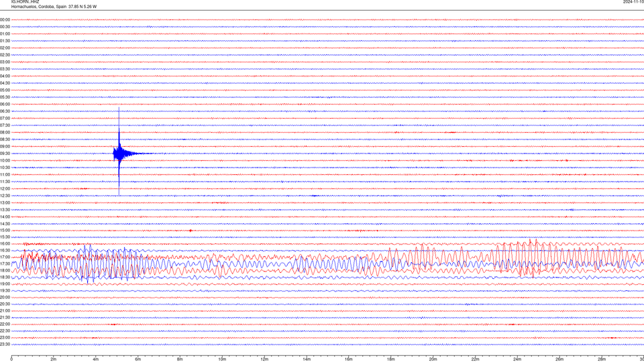The width and height of the screenshot is (644, 362).
Task: Click the 18:30 time label
Action: click(5, 277)
